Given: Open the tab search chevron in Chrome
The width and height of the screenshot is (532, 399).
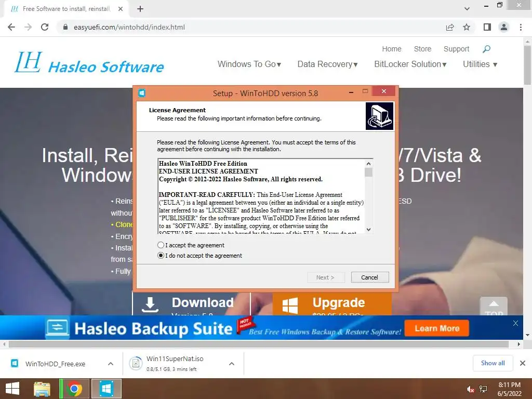Looking at the screenshot, I should [x=467, y=9].
